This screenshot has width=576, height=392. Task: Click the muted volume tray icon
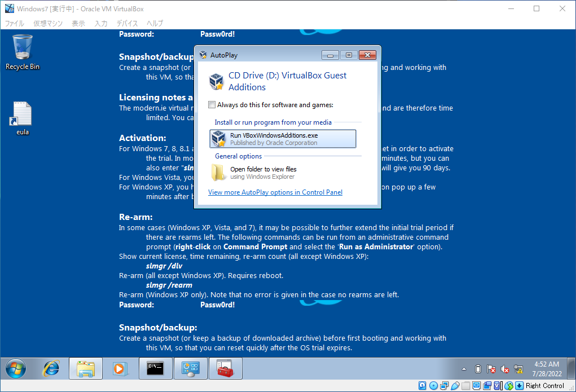coord(505,369)
